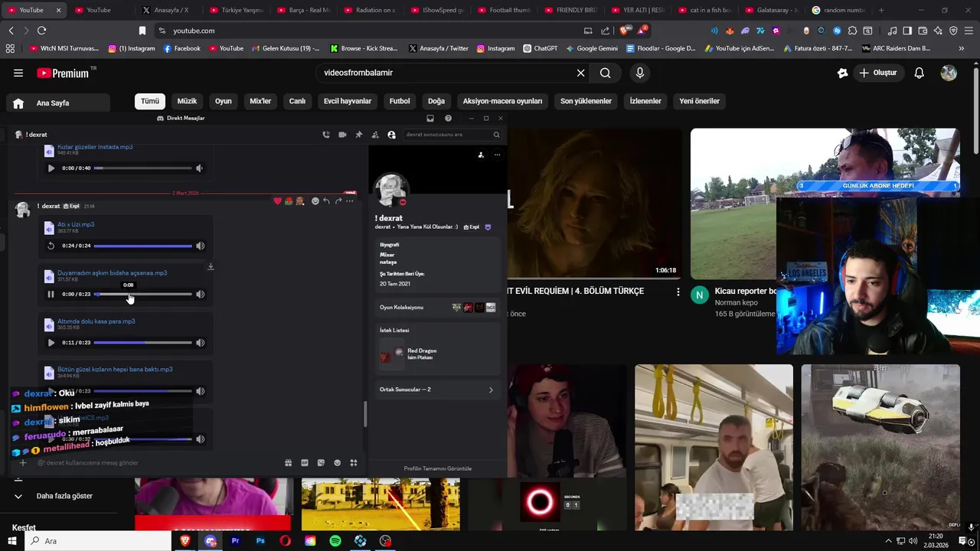Expand Ortak Sunucular — 2 section
This screenshot has height=551, width=980.
click(x=437, y=390)
